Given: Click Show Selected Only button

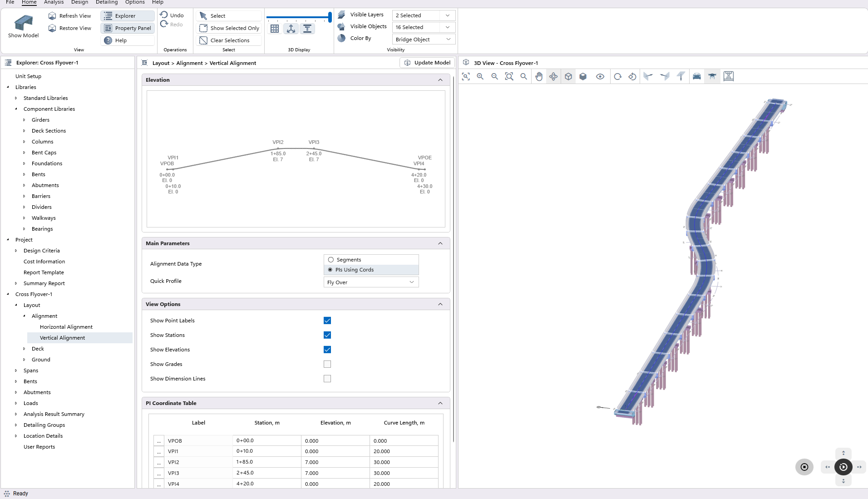Looking at the screenshot, I should [230, 28].
